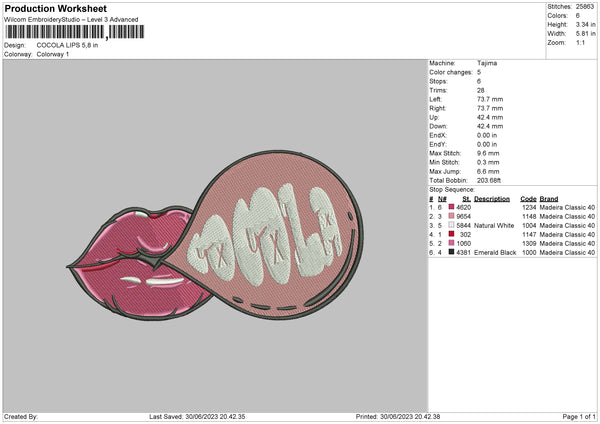Click the 'Production Worksheet' title

tap(55, 8)
